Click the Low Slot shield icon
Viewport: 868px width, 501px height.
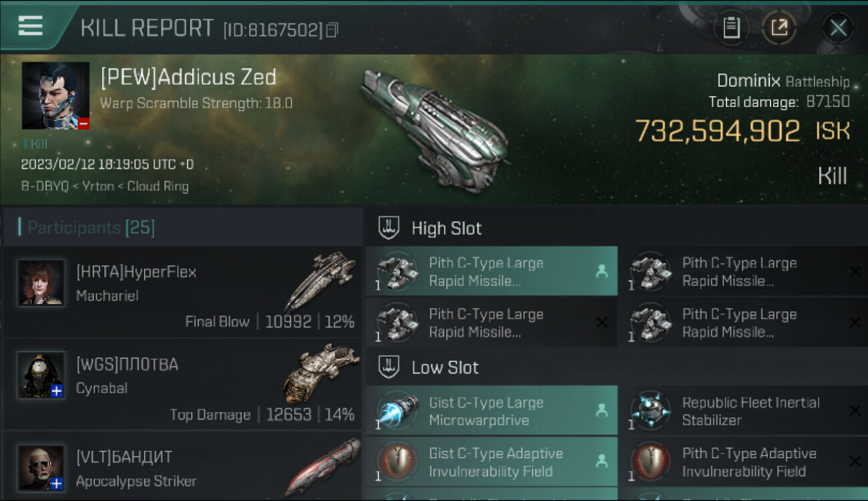coord(389,367)
